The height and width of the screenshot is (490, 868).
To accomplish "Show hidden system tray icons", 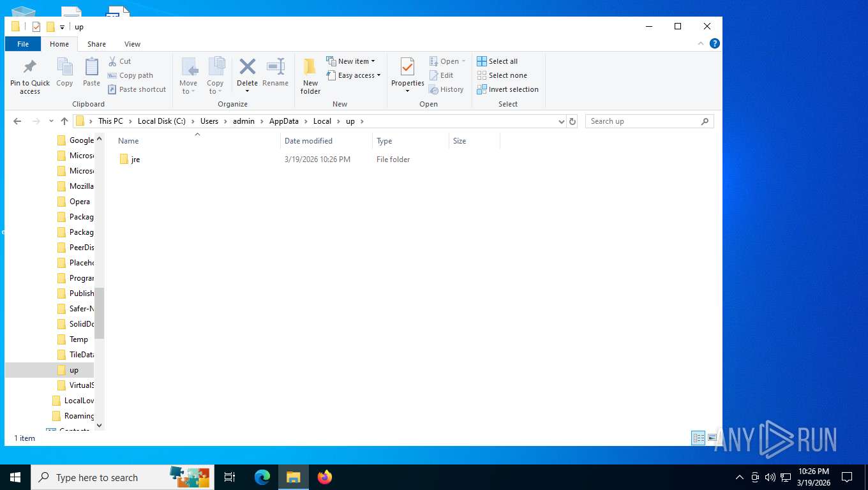I will pos(740,477).
